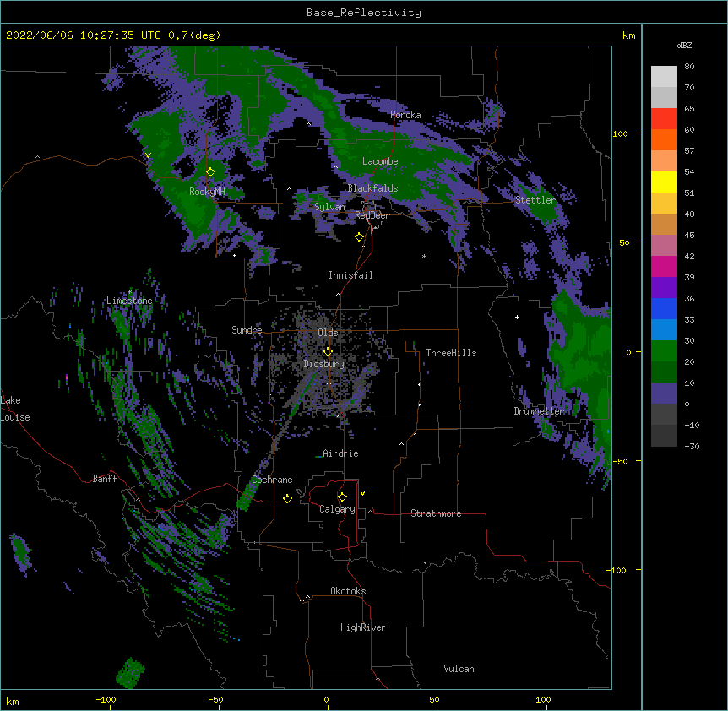Pick the slate purple 0-10 dBZ swatch
Image resolution: width=728 pixels, height=711 pixels.
tap(664, 393)
